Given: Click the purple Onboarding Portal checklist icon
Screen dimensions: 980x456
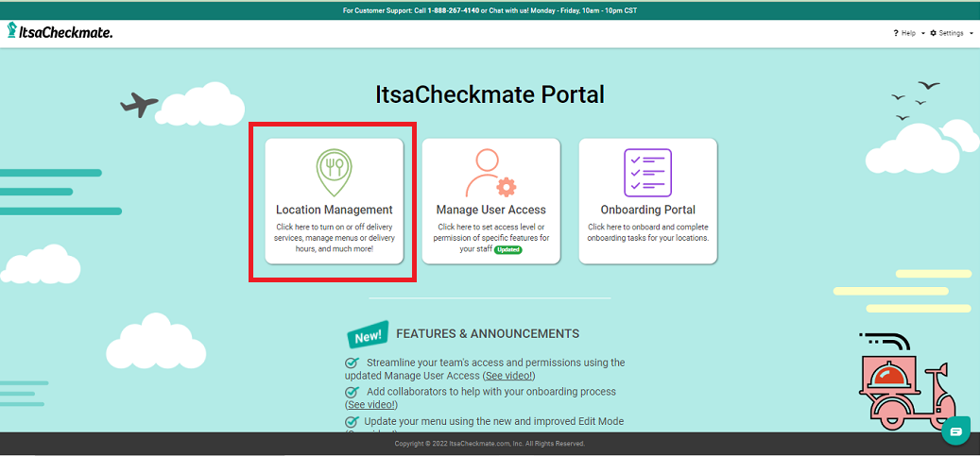Looking at the screenshot, I should 647,172.
